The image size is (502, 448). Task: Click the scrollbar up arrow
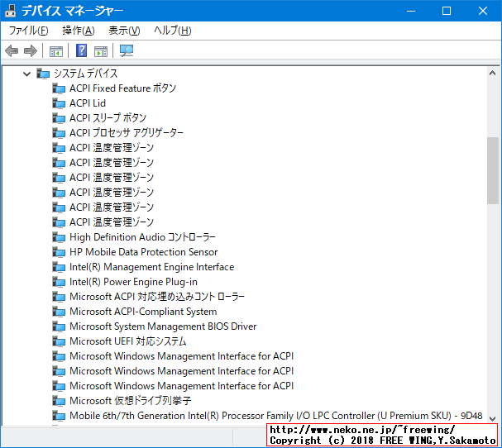point(493,74)
